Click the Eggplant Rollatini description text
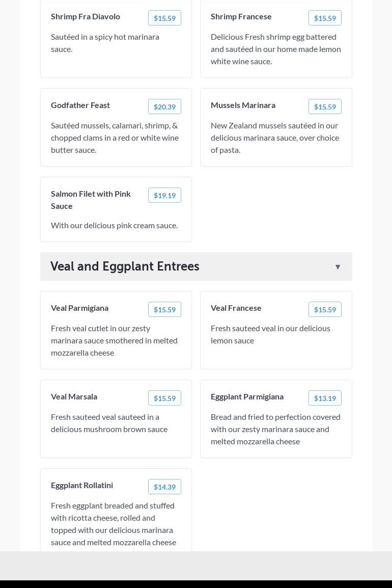This screenshot has width=392, height=588. 114,524
